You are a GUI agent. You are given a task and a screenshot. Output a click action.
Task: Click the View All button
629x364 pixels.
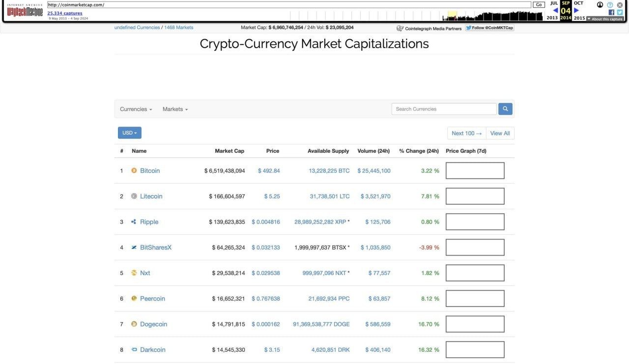(x=500, y=133)
